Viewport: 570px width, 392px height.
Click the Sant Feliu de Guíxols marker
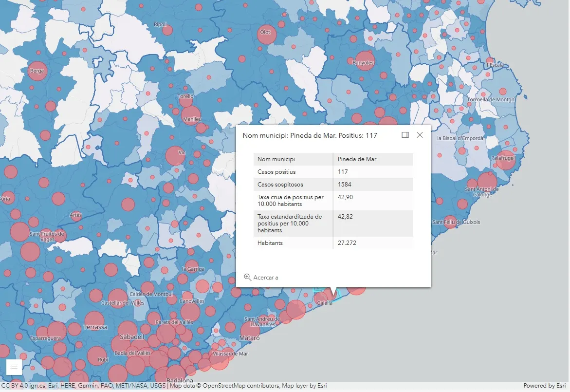tap(450, 222)
